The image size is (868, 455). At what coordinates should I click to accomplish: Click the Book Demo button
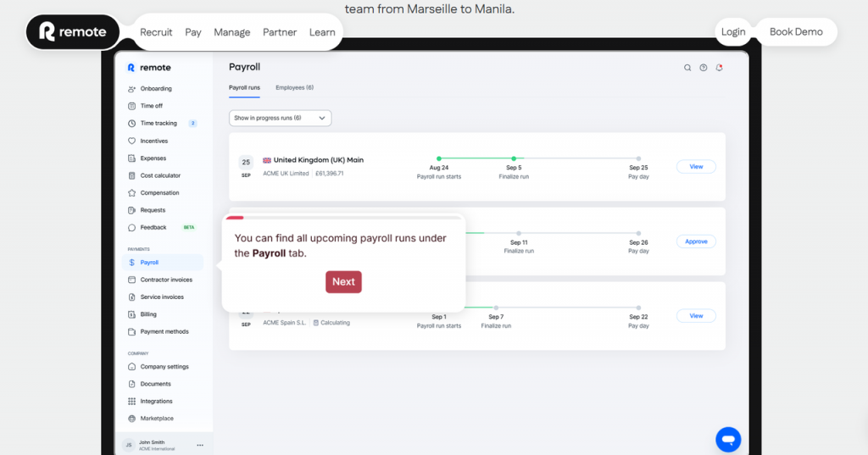(x=796, y=32)
